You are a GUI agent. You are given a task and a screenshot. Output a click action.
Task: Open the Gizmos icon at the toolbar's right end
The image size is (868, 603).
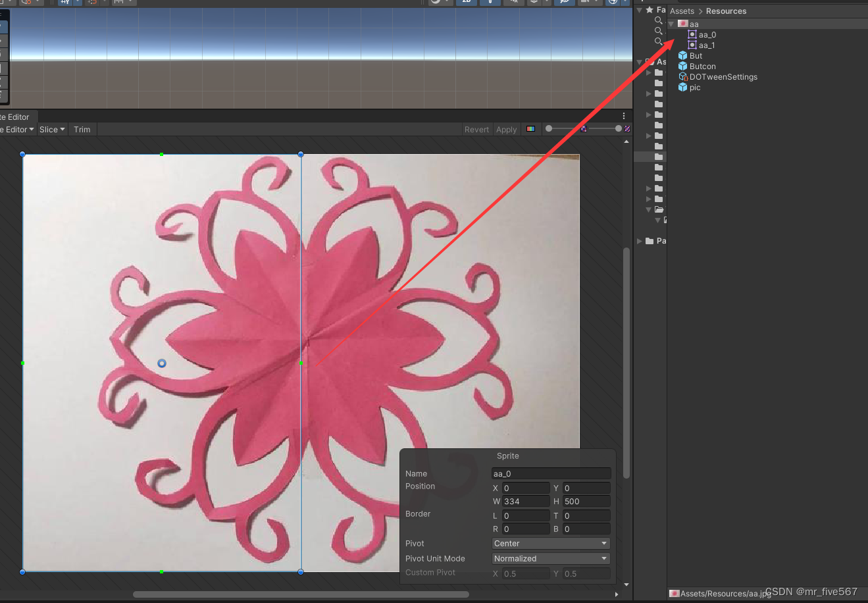(x=612, y=3)
